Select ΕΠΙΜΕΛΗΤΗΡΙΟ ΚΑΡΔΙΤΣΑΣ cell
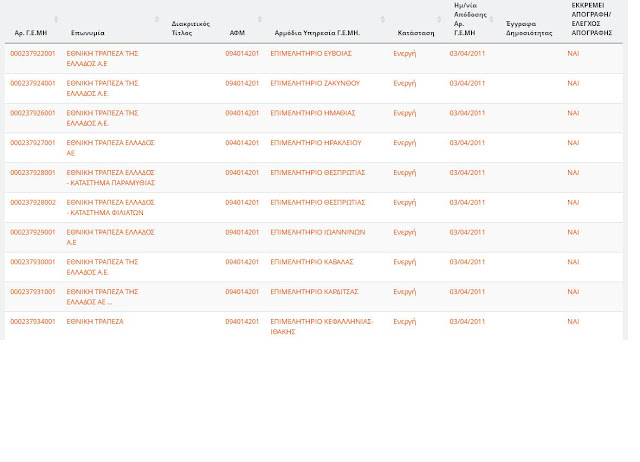640x462 pixels. point(314,292)
